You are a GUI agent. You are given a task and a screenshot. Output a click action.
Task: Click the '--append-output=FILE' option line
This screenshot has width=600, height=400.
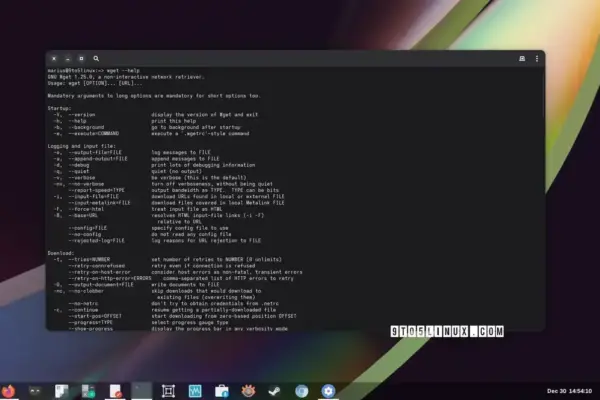point(137,158)
